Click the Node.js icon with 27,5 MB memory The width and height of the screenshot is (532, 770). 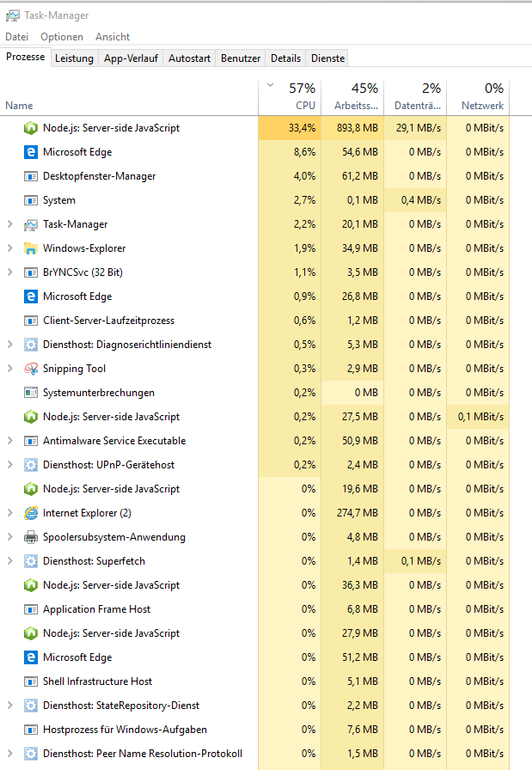pyautogui.click(x=30, y=417)
